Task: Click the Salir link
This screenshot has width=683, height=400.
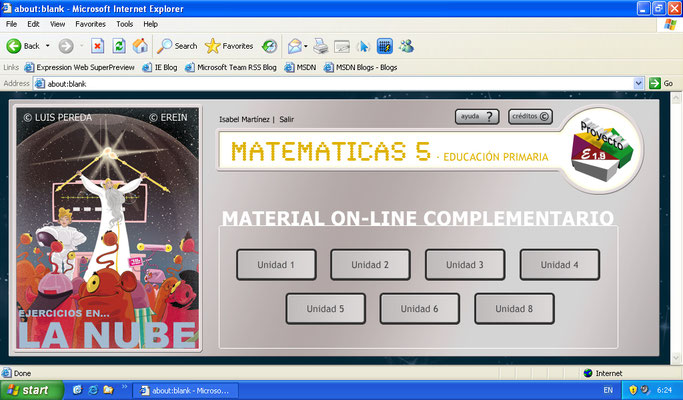Action: [287, 119]
